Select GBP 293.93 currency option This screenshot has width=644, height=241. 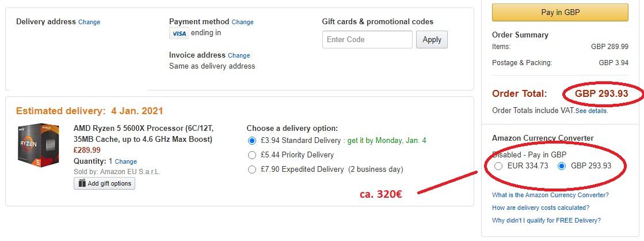point(562,166)
